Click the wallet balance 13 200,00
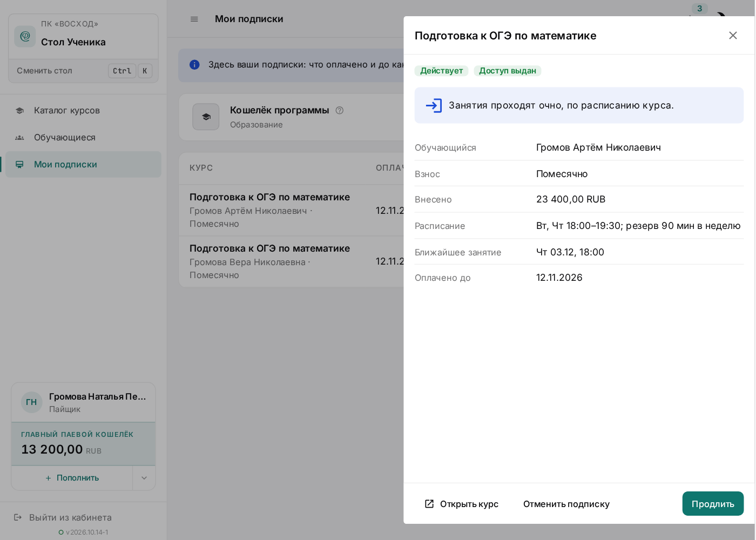Viewport: 756px width, 540px height. (52, 449)
